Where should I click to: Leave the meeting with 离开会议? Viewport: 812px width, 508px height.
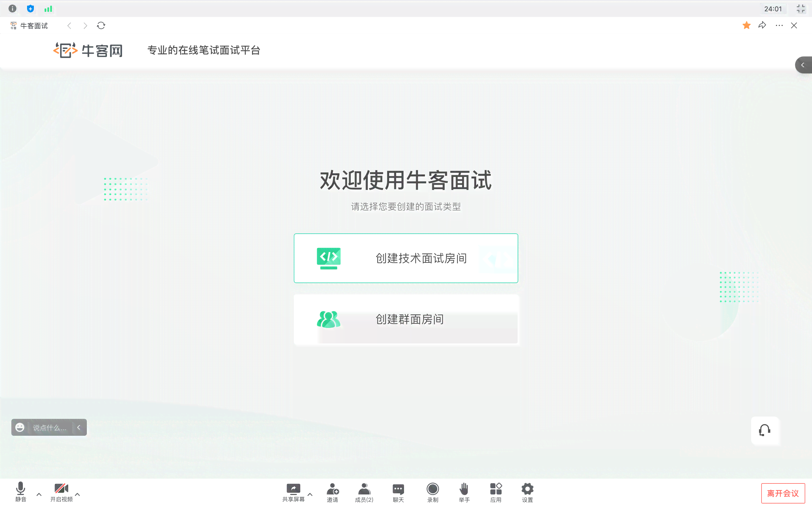click(783, 493)
